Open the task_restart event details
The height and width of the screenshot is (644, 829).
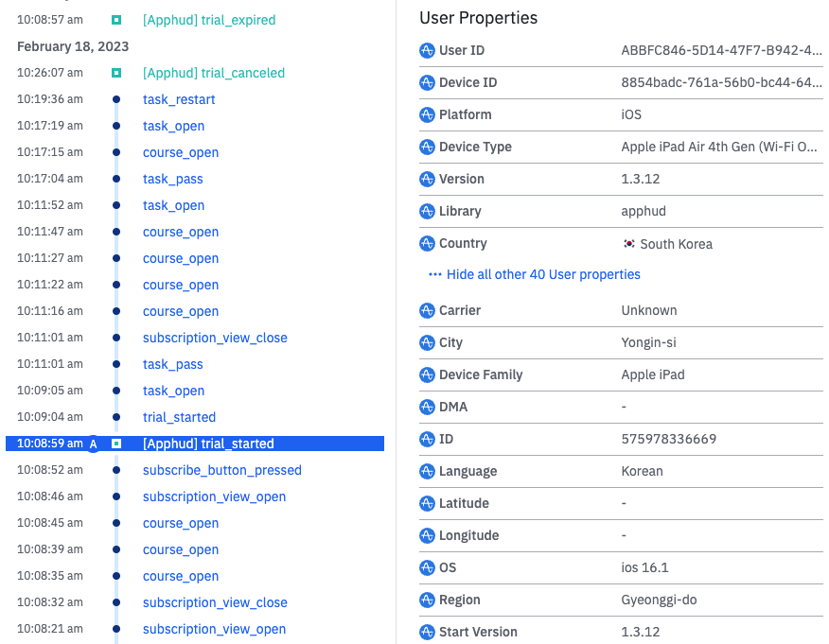click(x=179, y=99)
